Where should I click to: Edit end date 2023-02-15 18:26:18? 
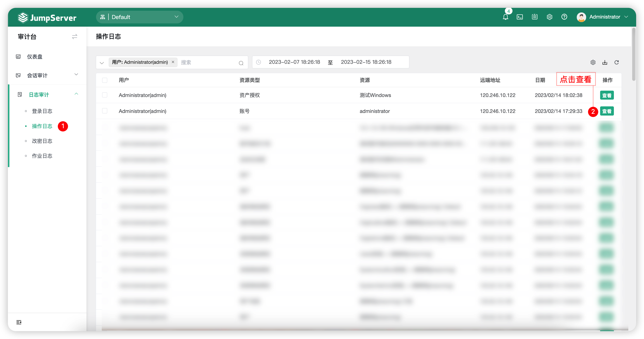pyautogui.click(x=366, y=62)
